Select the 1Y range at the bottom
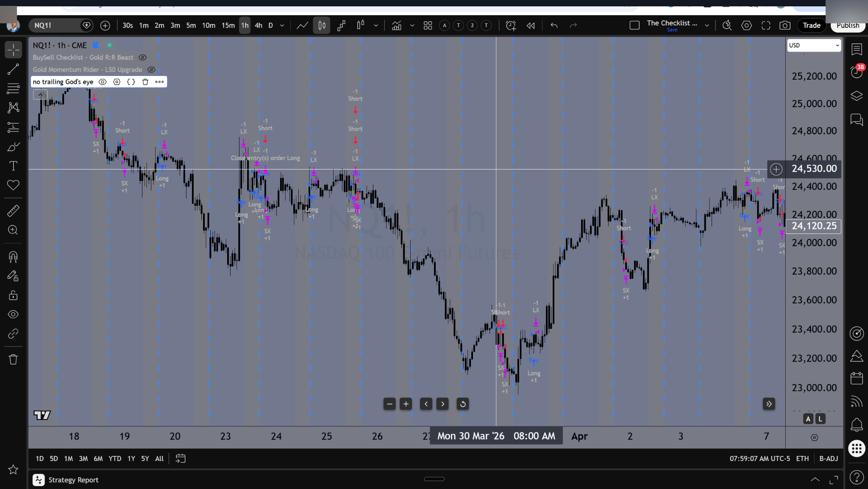Viewport: 868px width, 489px height. click(131, 458)
